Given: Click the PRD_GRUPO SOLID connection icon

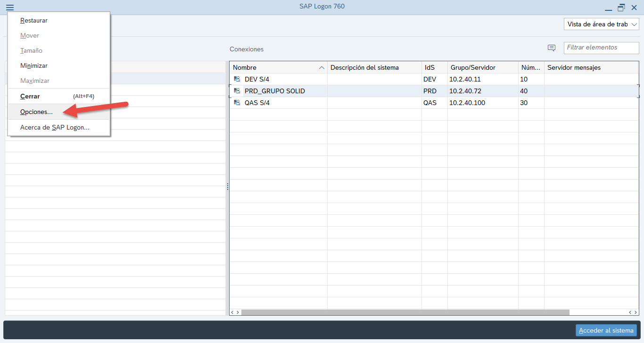Looking at the screenshot, I should coord(237,91).
